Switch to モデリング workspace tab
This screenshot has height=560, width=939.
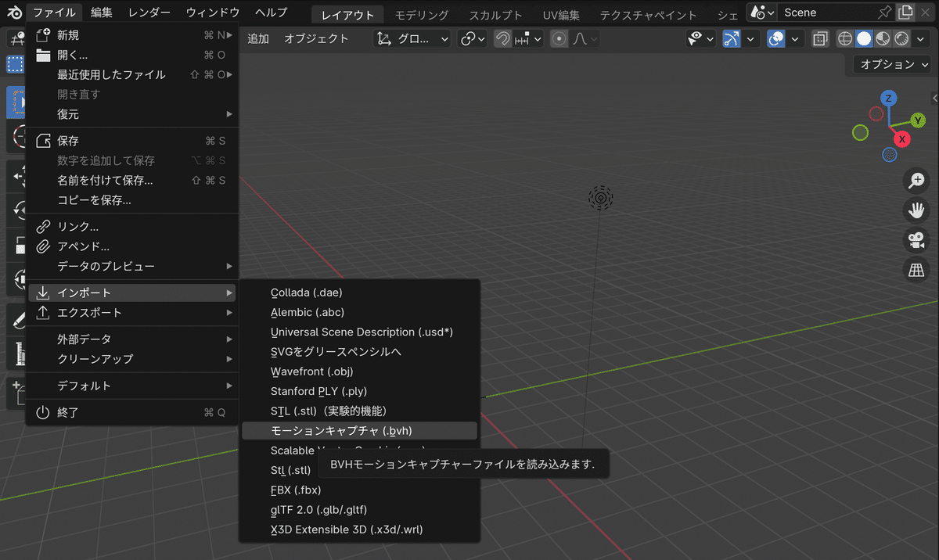pos(422,15)
